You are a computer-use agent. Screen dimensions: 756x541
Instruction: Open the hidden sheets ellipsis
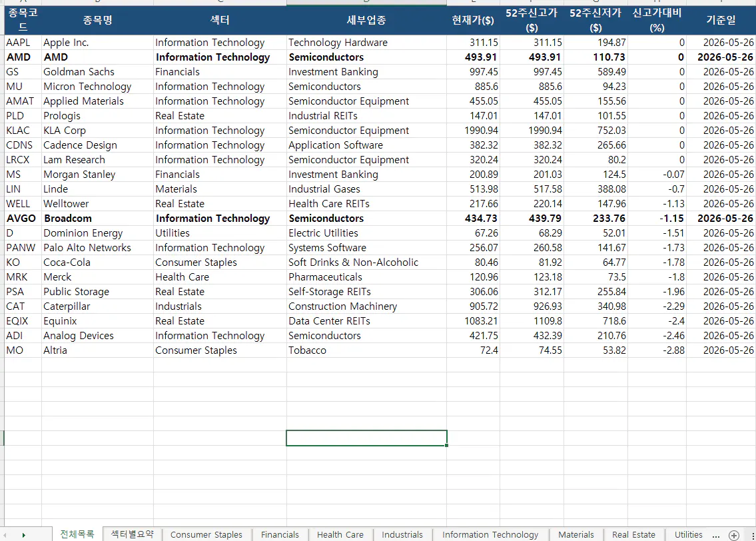pyautogui.click(x=716, y=535)
